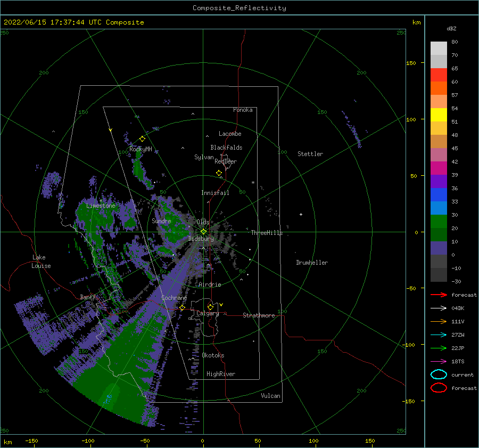Viewport: 479px width, 448px height.
Task: Click the Innisfail label
Action: pyautogui.click(x=215, y=193)
